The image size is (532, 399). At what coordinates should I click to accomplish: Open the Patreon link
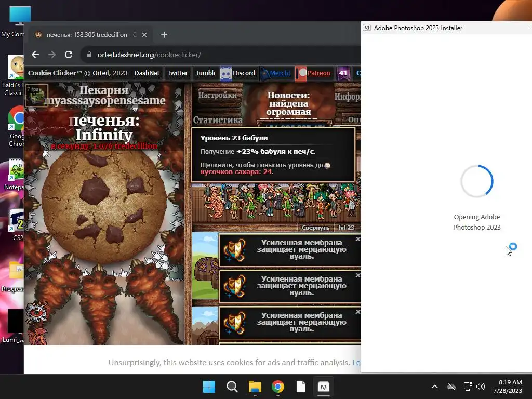click(x=318, y=73)
